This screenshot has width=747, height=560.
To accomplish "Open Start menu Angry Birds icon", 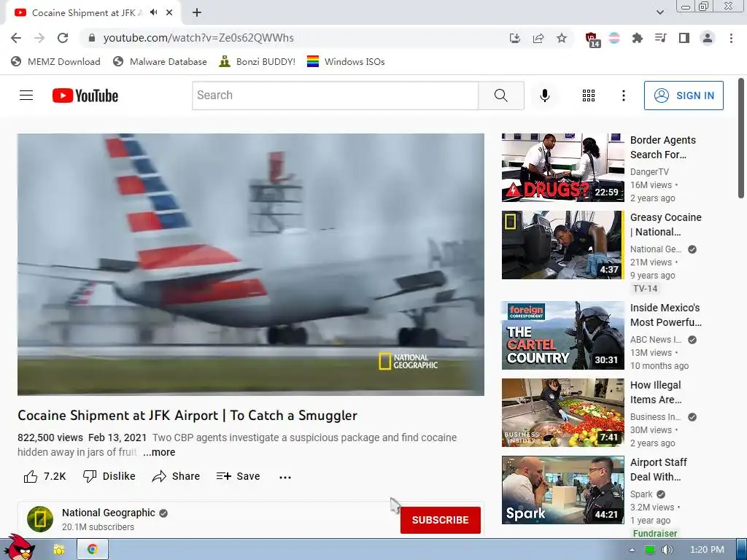I will pos(20,548).
